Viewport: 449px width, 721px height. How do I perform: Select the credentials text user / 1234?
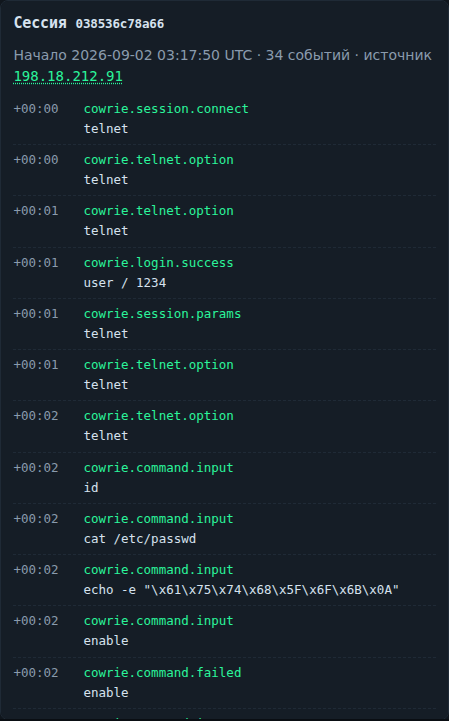coord(125,282)
